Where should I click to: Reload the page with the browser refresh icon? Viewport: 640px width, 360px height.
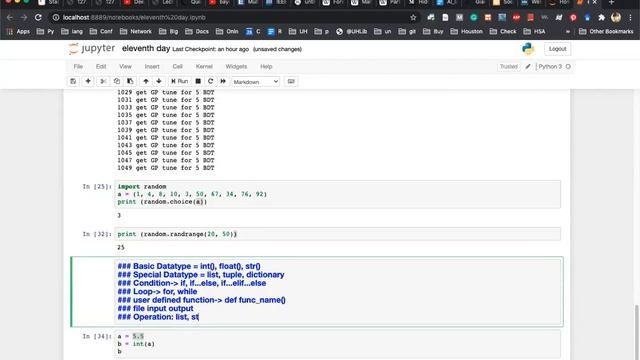point(38,18)
